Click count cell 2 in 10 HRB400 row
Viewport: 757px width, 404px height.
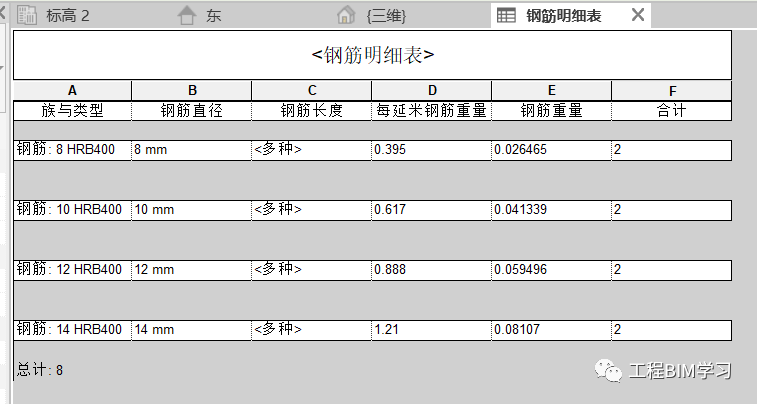point(672,210)
